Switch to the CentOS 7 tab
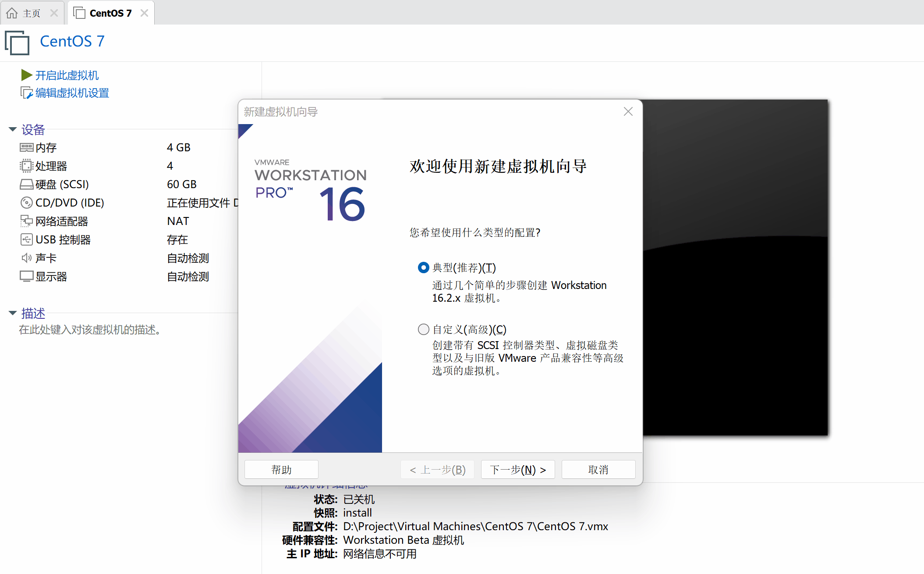This screenshot has width=924, height=574. (x=111, y=13)
